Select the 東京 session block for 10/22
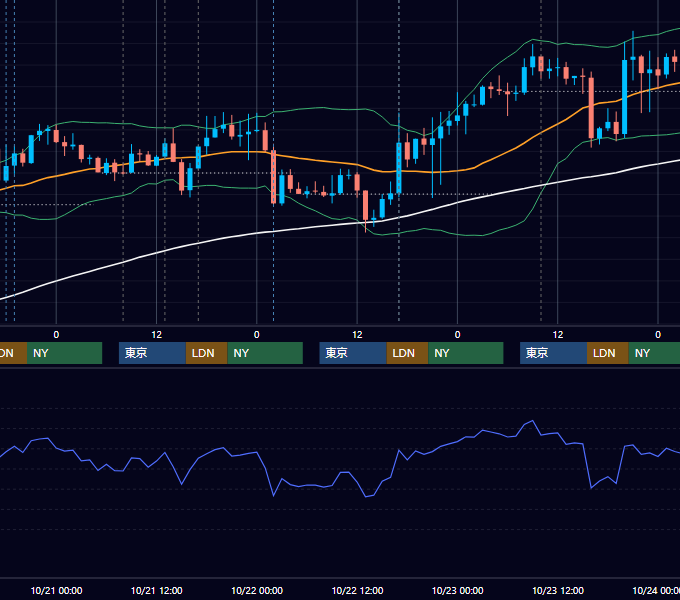Image resolution: width=680 pixels, height=600 pixels. coord(353,353)
